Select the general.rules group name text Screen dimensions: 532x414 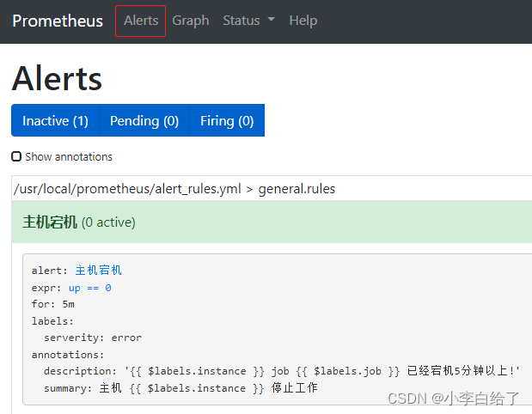[297, 189]
